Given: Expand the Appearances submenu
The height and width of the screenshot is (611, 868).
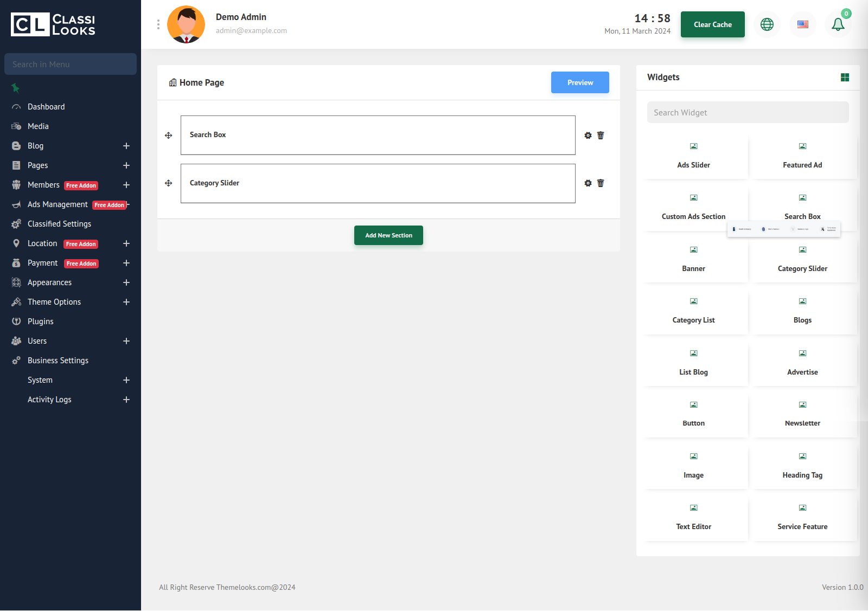Looking at the screenshot, I should coord(126,282).
